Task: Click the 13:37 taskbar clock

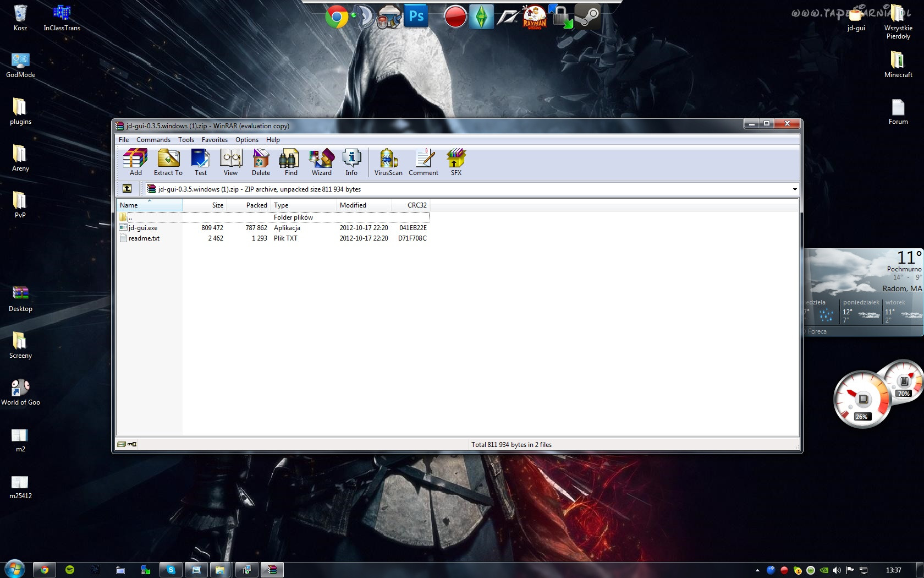Action: tap(894, 570)
